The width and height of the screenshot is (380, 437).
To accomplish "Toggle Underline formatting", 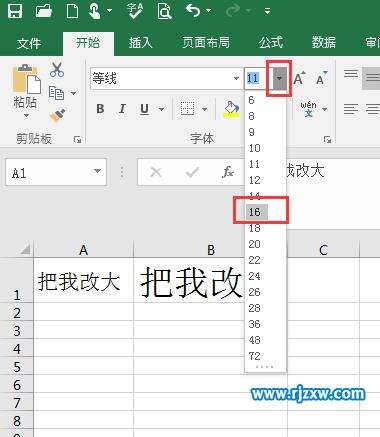I will coord(144,109).
